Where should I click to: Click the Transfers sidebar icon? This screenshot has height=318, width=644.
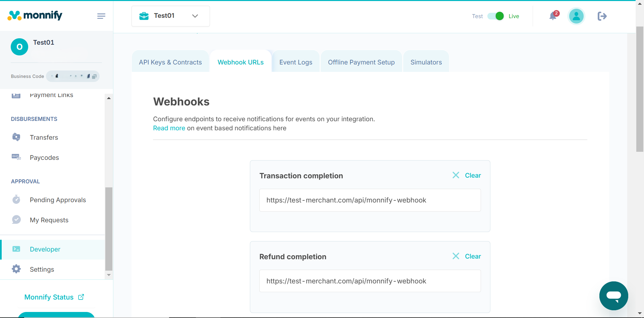16,137
